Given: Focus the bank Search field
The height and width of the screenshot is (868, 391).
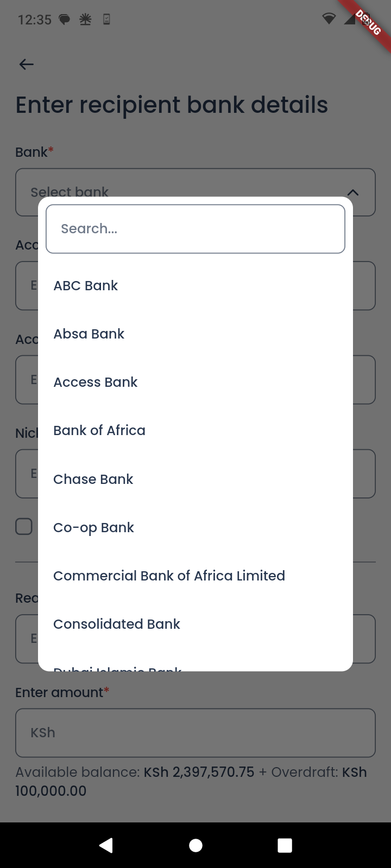Looking at the screenshot, I should tap(195, 229).
